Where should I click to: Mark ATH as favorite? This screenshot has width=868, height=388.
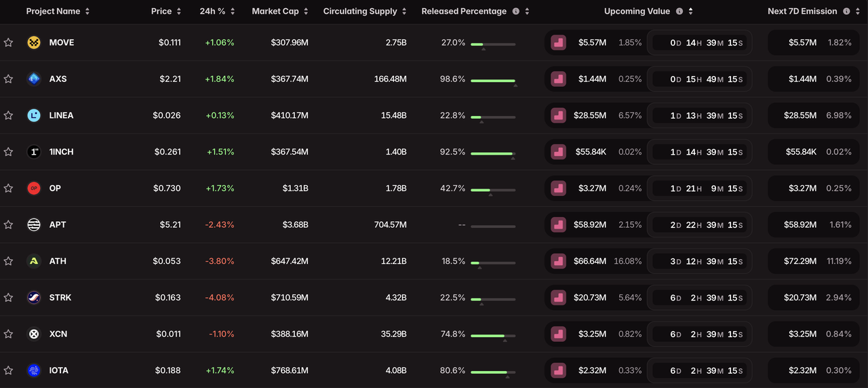(x=8, y=261)
